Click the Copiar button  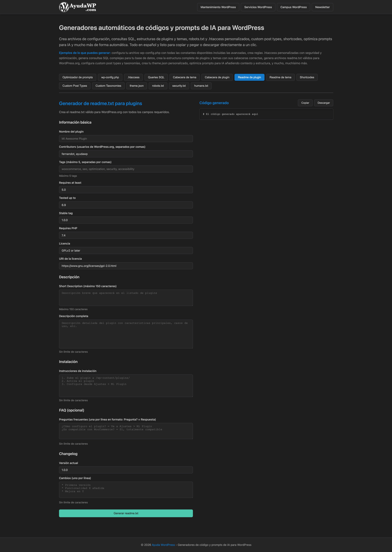tap(305, 103)
